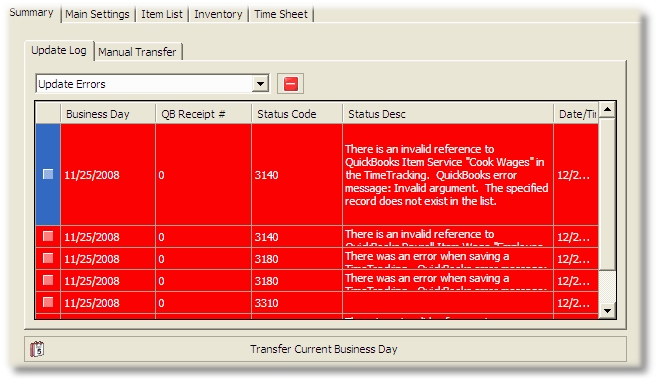Switch to the Time Sheet tab
Image resolution: width=661 pixels, height=386 pixels.
pyautogui.click(x=281, y=14)
